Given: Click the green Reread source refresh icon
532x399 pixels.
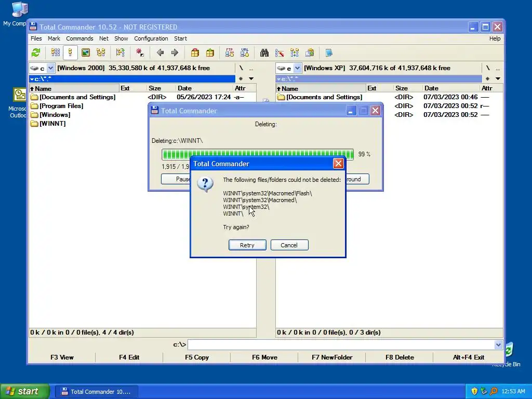Looking at the screenshot, I should click(x=36, y=52).
